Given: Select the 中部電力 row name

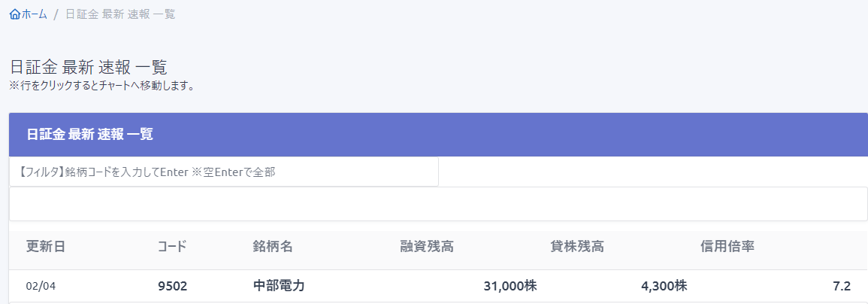Looking at the screenshot, I should pos(279,286).
